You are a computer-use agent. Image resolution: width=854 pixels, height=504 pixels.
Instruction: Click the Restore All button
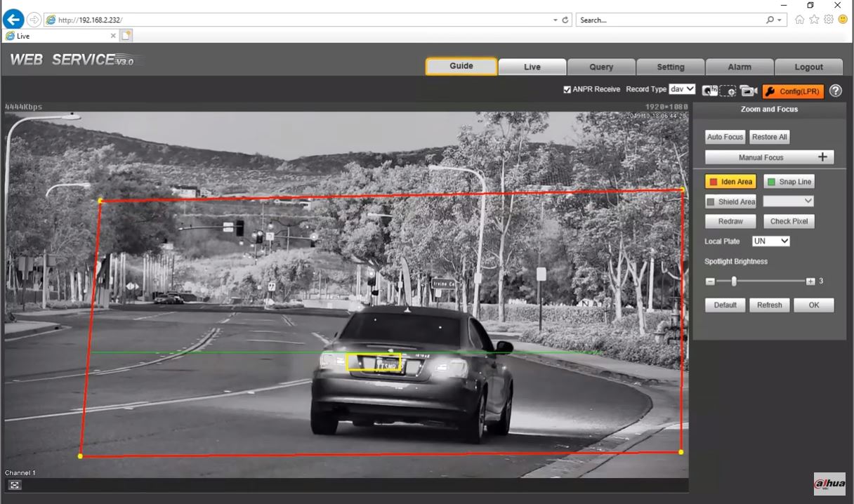point(769,137)
